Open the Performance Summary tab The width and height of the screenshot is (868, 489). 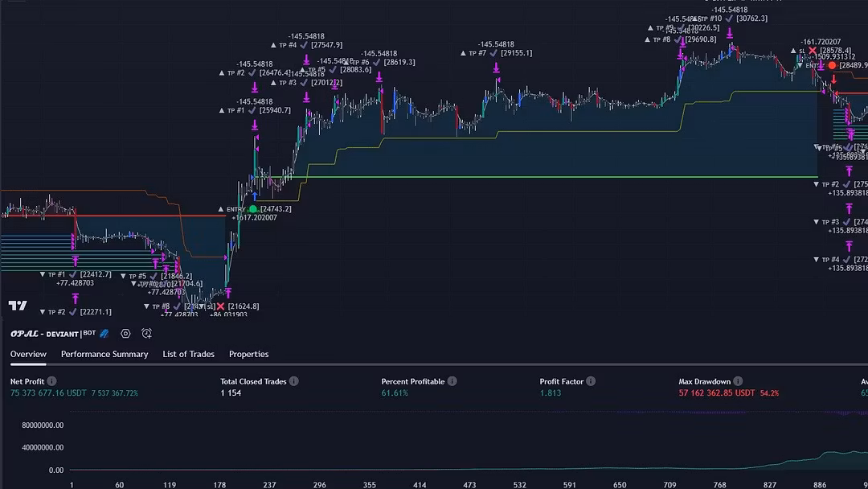point(104,355)
